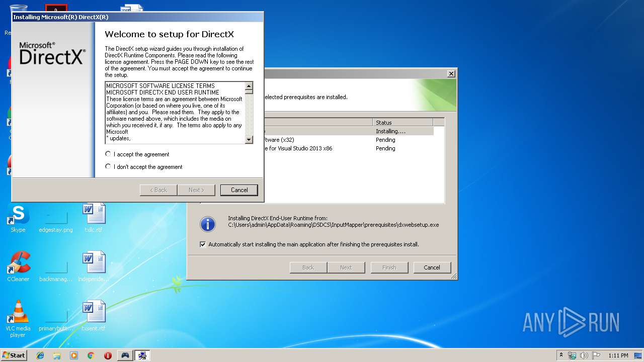Select the txsent.rtf document icon
The width and height of the screenshot is (644, 362).
click(94, 316)
